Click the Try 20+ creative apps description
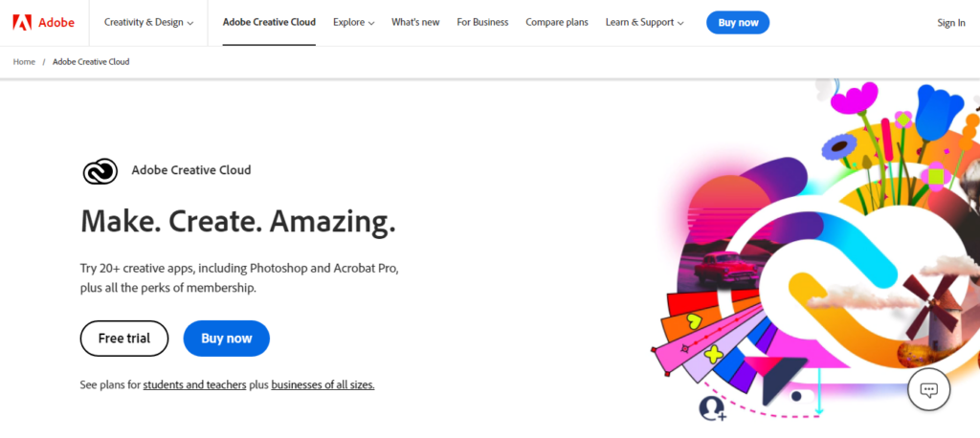Screen dimensions: 980x438 (x=239, y=278)
